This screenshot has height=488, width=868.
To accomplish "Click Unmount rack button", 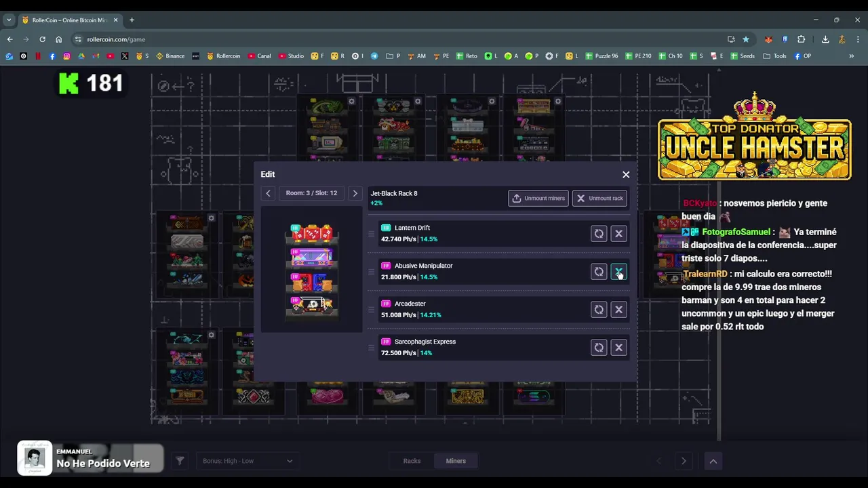I will (599, 198).
